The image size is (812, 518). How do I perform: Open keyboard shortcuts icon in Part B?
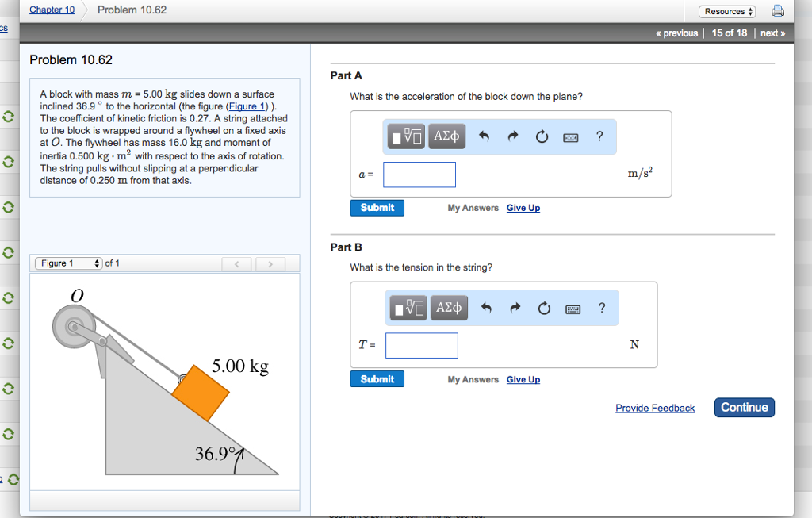[x=571, y=309]
